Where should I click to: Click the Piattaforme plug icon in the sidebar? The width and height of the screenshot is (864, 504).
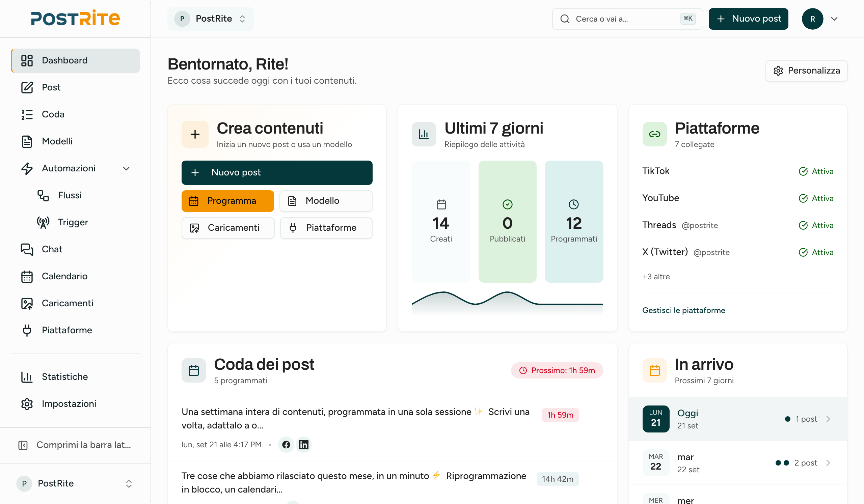[27, 331]
